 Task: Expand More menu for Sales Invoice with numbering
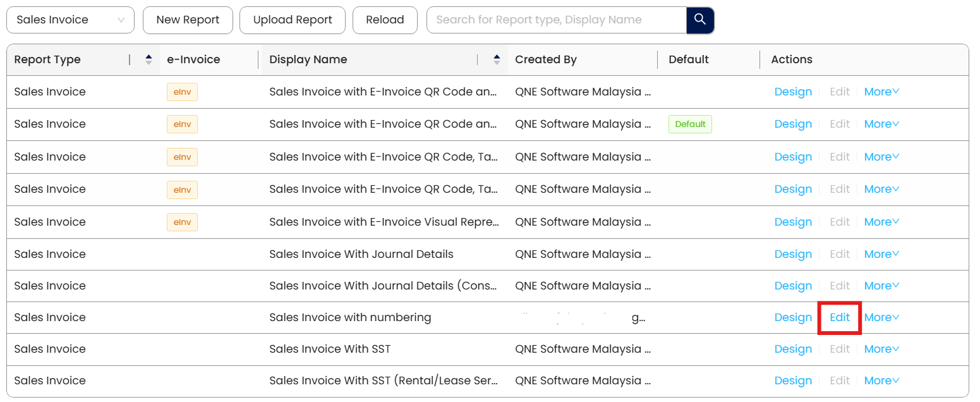tap(881, 317)
